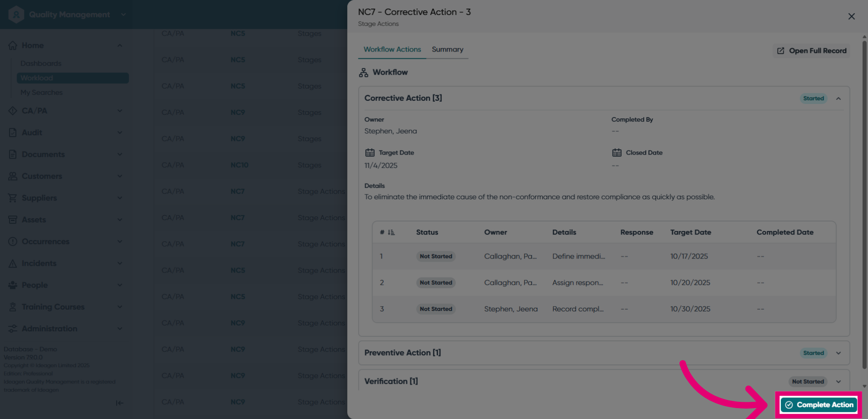Click the Suppliers cart icon

pyautogui.click(x=13, y=198)
